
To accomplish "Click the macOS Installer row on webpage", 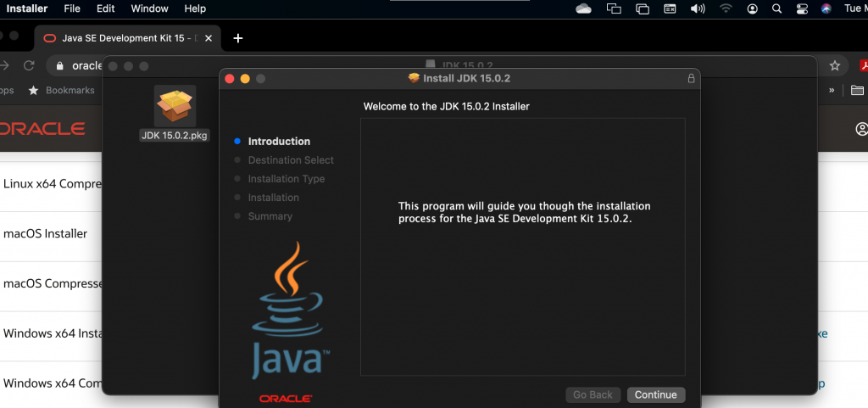I will (x=46, y=233).
